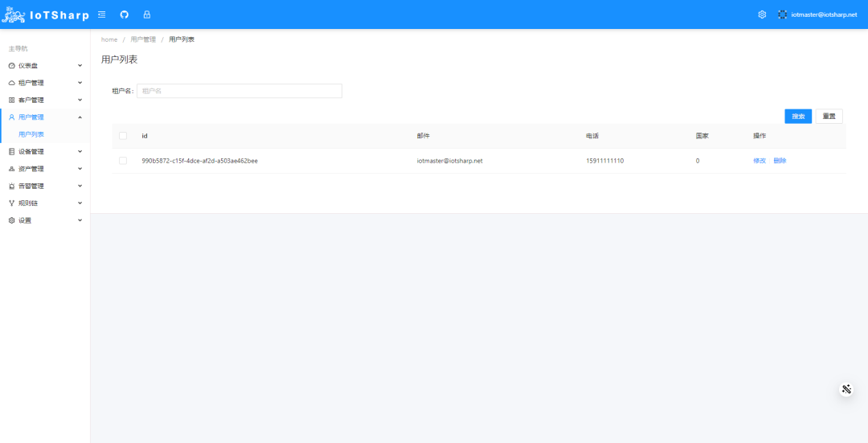
Task: Click the email cell iotmaster@iotsharp.net
Action: coord(449,161)
